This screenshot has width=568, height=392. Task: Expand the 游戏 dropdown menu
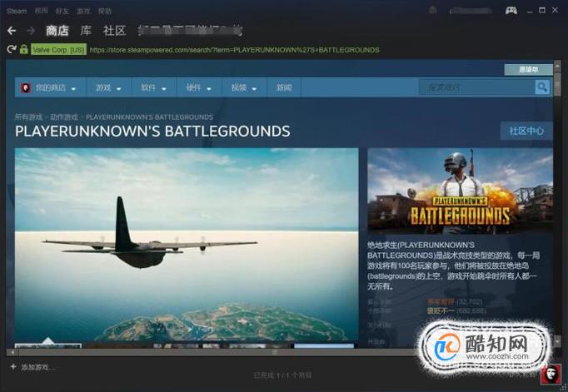tap(108, 87)
